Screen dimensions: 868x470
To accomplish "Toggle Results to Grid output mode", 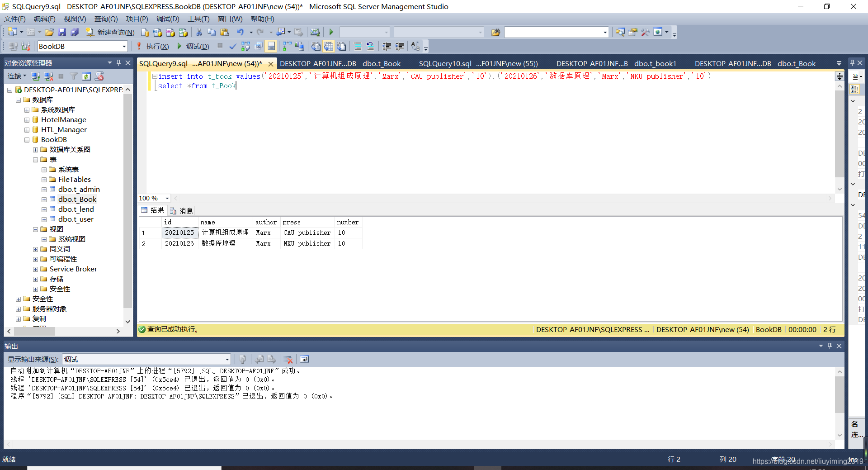I will click(329, 46).
